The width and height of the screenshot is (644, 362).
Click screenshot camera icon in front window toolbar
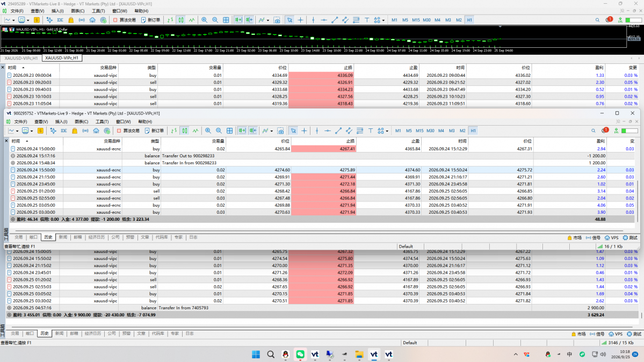tap(280, 131)
